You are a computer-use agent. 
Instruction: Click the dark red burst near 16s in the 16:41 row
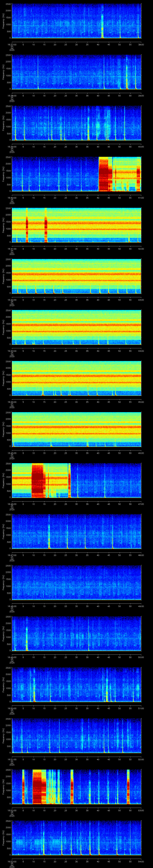click(46, 225)
